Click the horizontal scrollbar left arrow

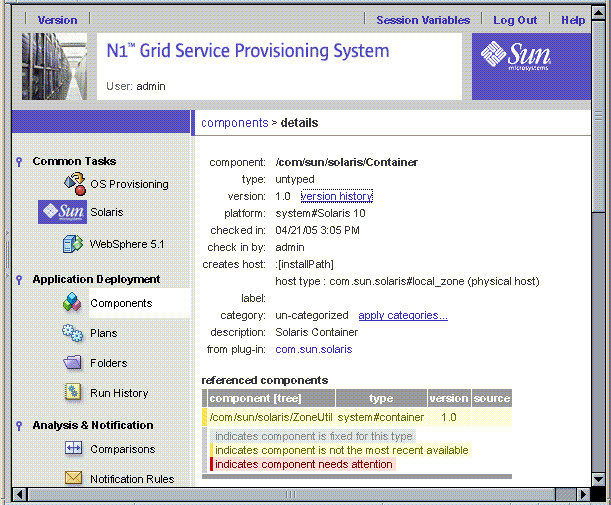click(x=19, y=494)
